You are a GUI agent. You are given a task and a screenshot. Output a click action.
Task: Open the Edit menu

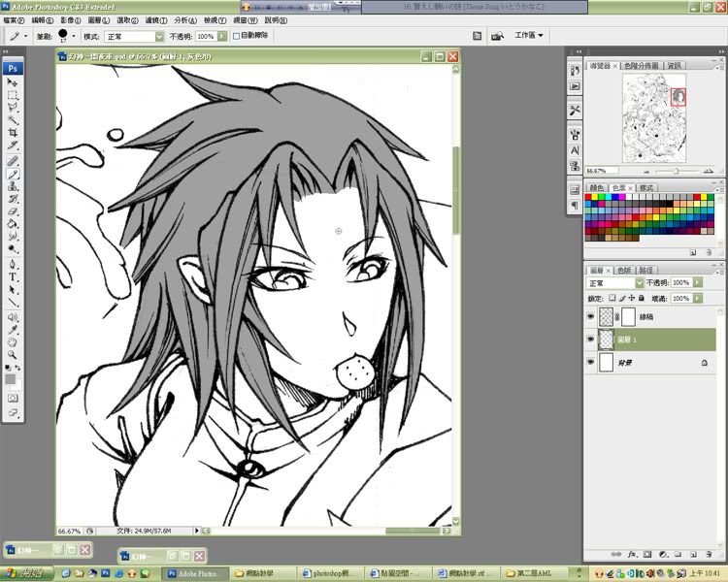(x=43, y=20)
